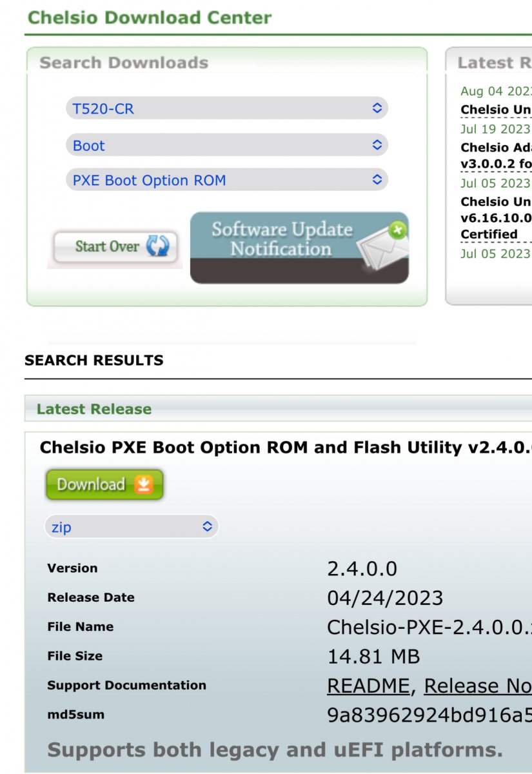This screenshot has width=532, height=774.
Task: Open the Chelsio Adapter v3.0.0.2 latest release link
Action: [496, 155]
